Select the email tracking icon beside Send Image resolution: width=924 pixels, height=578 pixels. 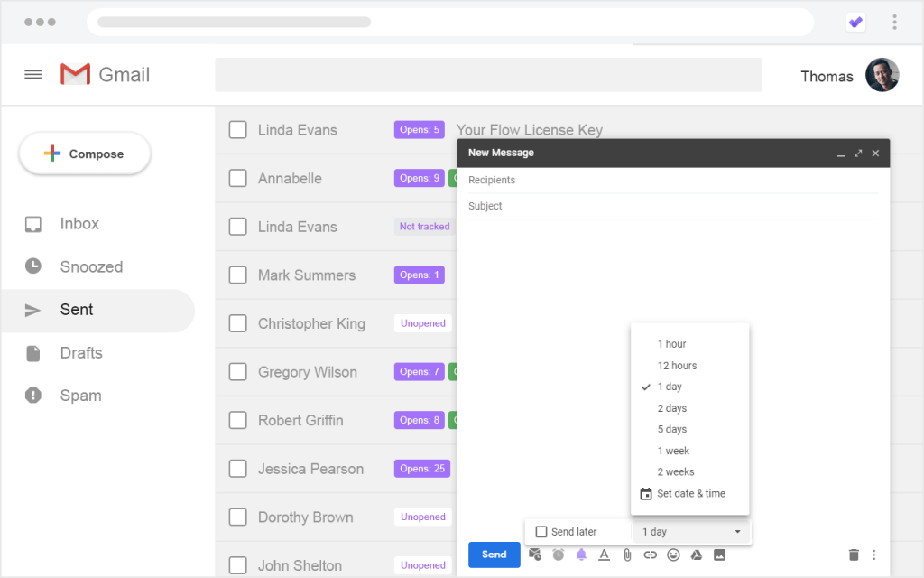tap(535, 555)
